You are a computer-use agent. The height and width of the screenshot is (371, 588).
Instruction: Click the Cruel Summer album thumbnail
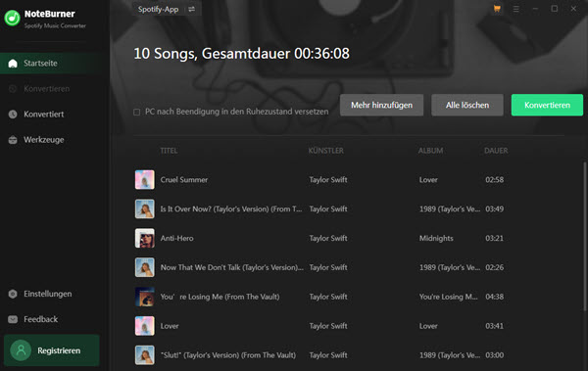(x=145, y=179)
